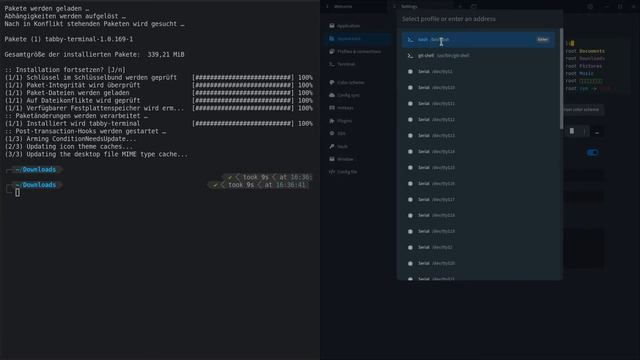Click the Config file code icon
Image resolution: width=640 pixels, height=360 pixels.
(332, 172)
